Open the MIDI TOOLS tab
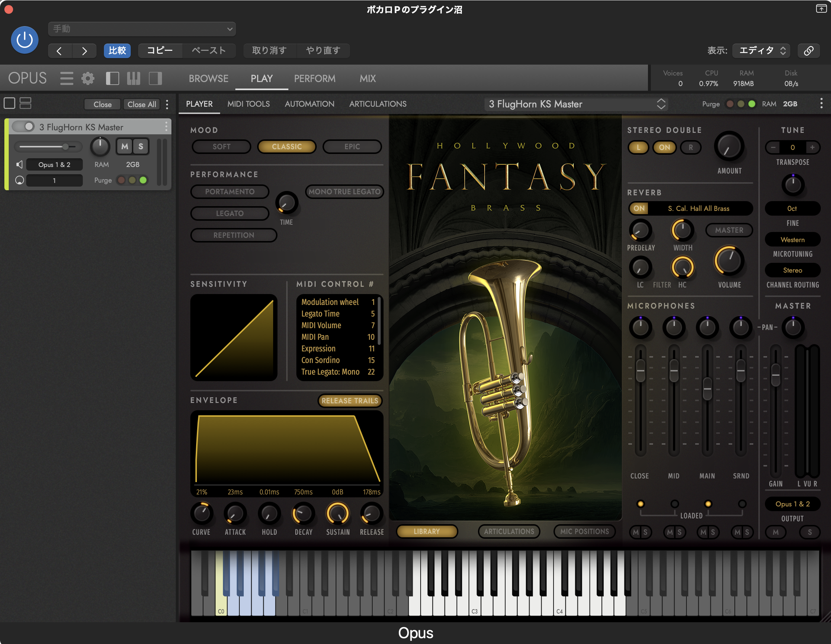 point(248,104)
